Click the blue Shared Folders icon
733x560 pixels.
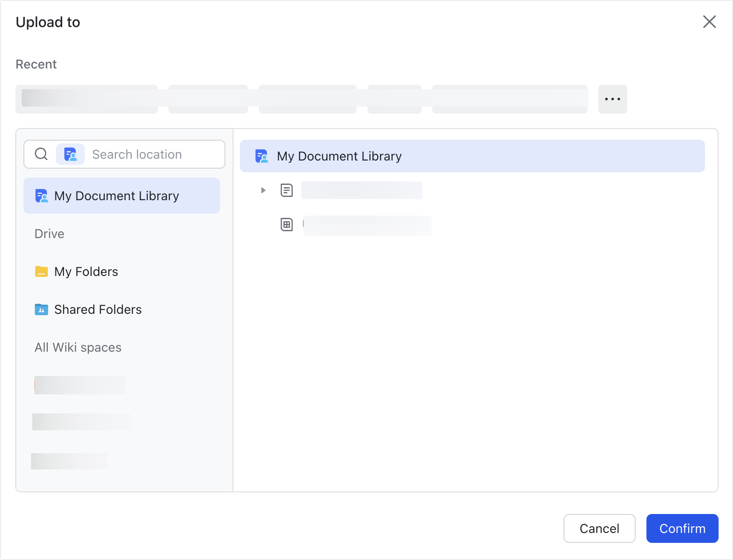coord(41,309)
